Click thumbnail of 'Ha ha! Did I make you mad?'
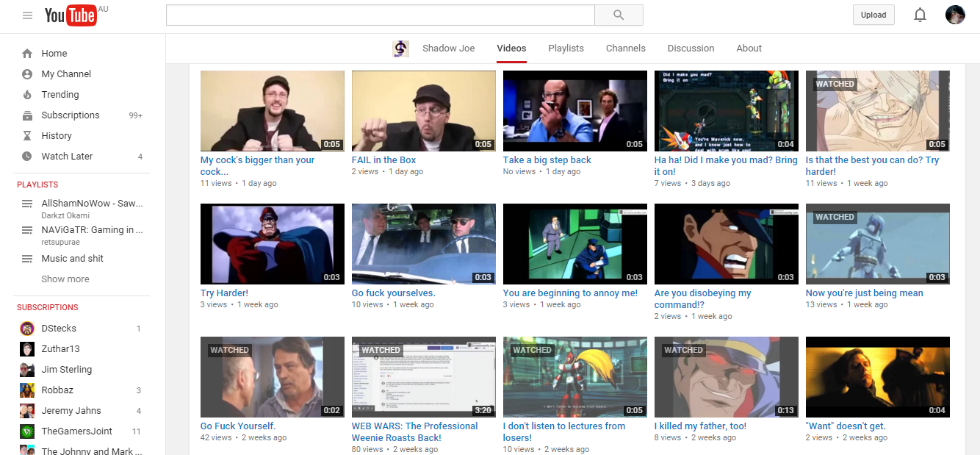Screen dimensions: 980x455 [x=727, y=111]
